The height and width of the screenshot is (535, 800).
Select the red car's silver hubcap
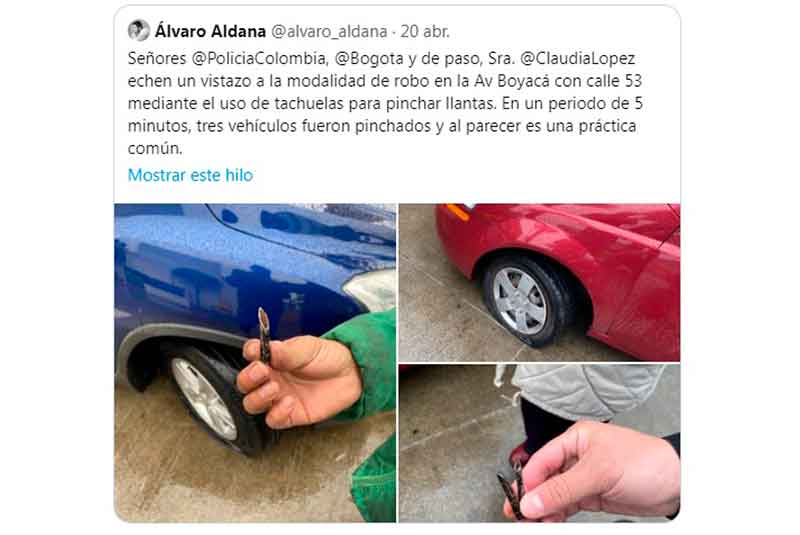pos(519,300)
